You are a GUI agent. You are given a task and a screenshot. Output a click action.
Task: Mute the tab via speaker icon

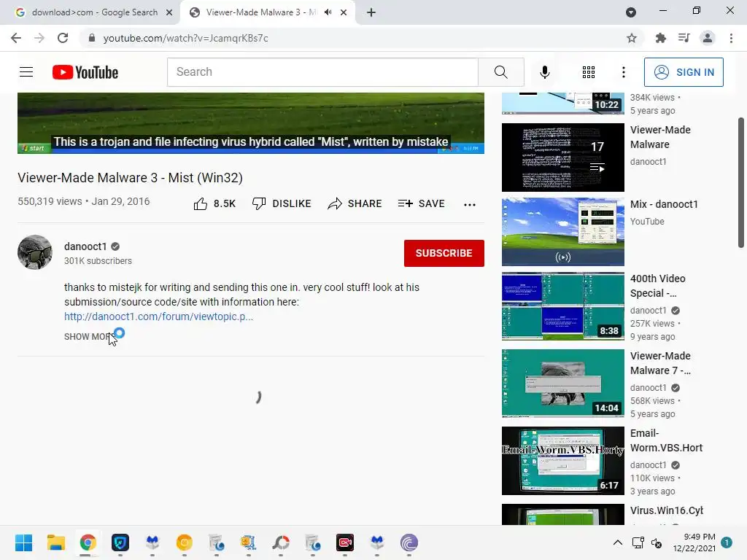click(x=328, y=12)
